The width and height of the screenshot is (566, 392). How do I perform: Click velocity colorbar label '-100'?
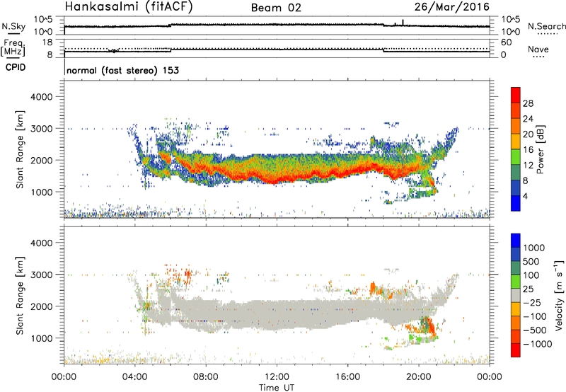(x=535, y=316)
